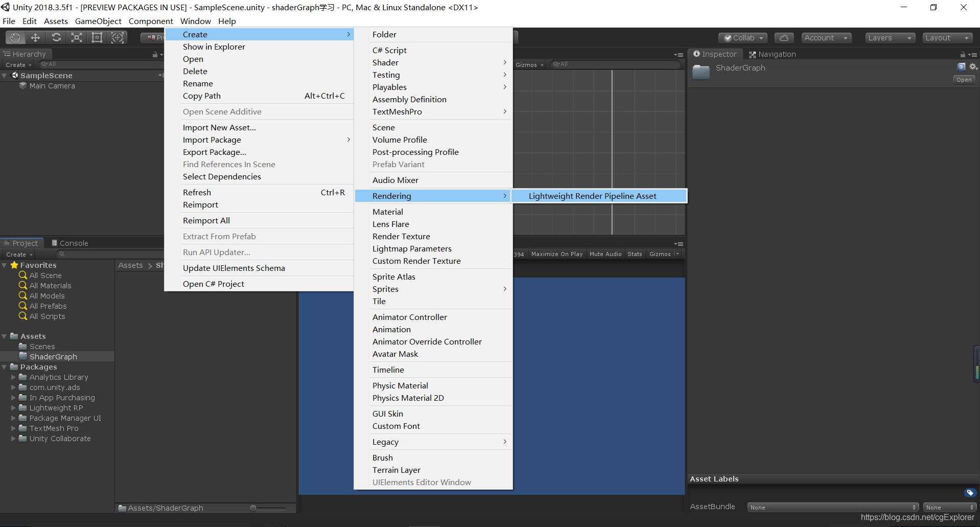The image size is (980, 527).
Task: Select the Rotate tool
Action: (x=56, y=38)
